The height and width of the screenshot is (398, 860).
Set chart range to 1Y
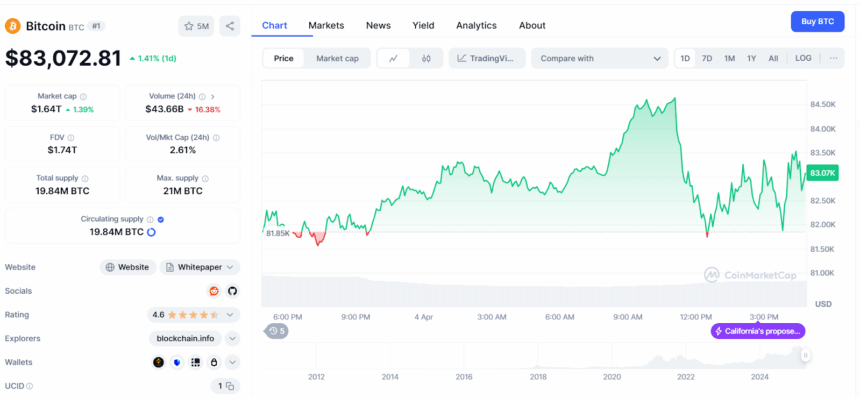click(751, 58)
